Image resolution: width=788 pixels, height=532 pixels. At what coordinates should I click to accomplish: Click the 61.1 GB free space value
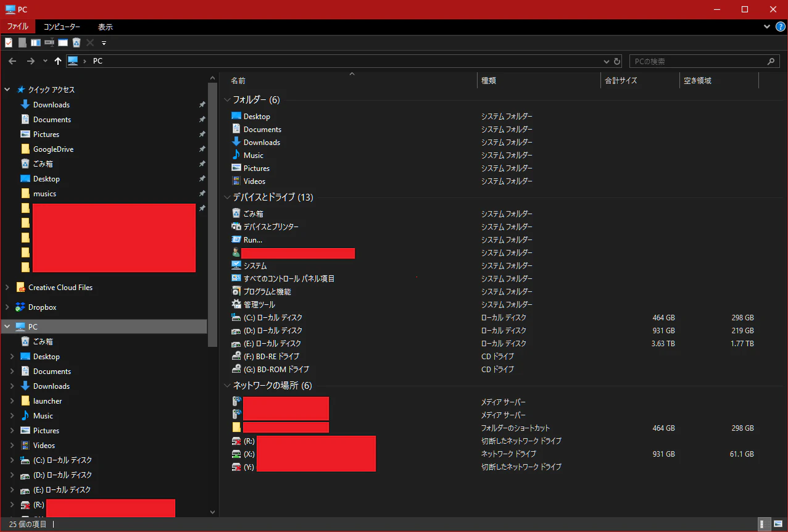(x=741, y=454)
